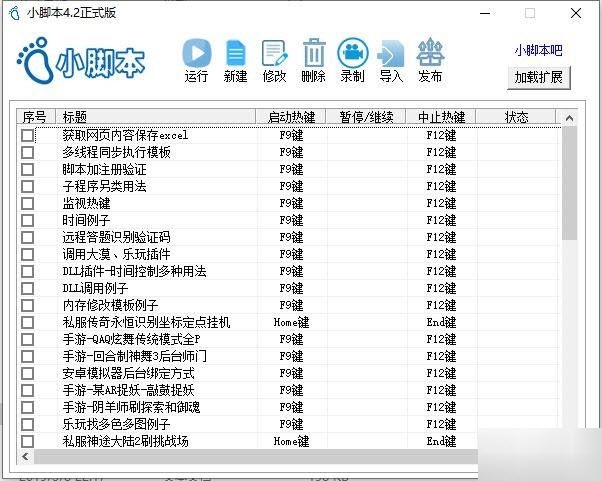The image size is (602, 481).
Task: Click the 启动热键 column header
Action: coord(291,117)
